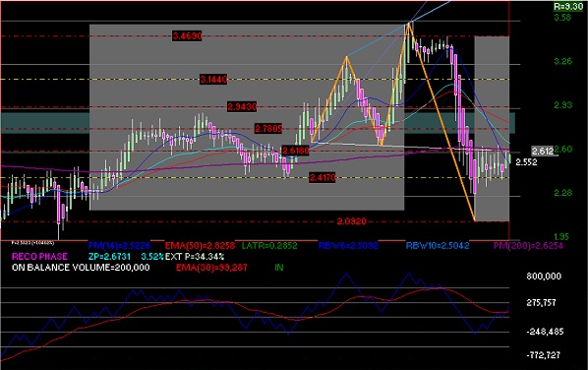Click the RECO PHASE label
The width and height of the screenshot is (588, 370).
point(39,257)
